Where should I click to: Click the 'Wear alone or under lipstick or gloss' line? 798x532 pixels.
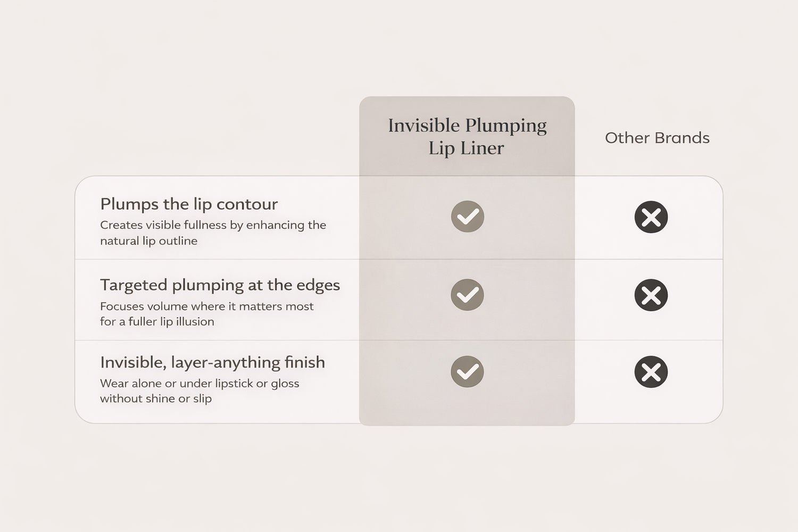(x=199, y=384)
